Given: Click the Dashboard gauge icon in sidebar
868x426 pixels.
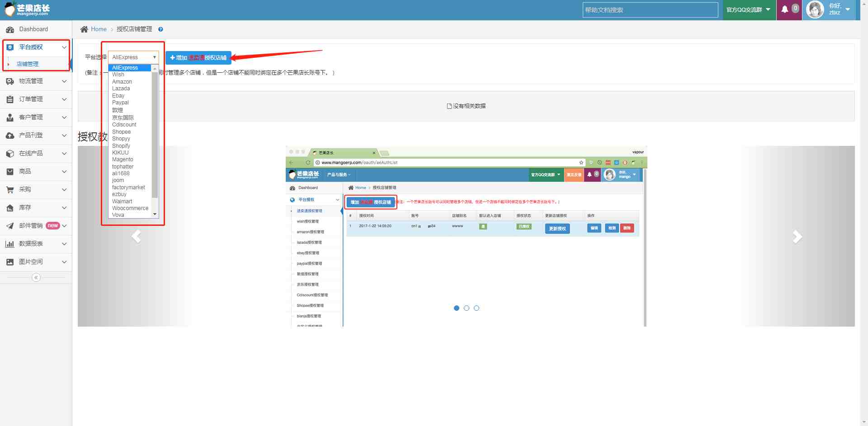Looking at the screenshot, I should coord(10,29).
